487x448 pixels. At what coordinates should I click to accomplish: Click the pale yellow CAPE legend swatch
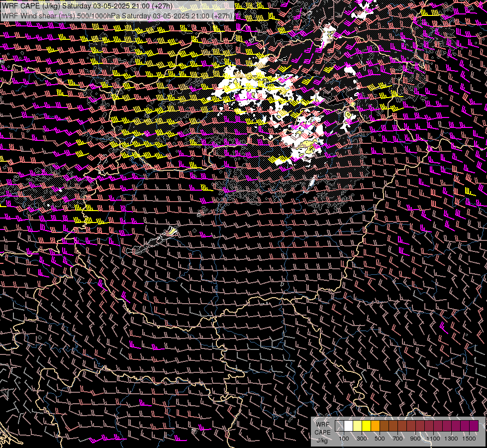pos(358,426)
